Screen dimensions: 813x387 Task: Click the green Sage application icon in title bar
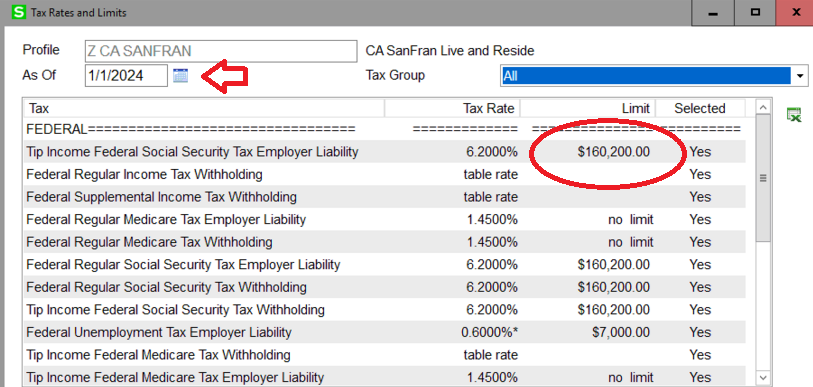(19, 12)
